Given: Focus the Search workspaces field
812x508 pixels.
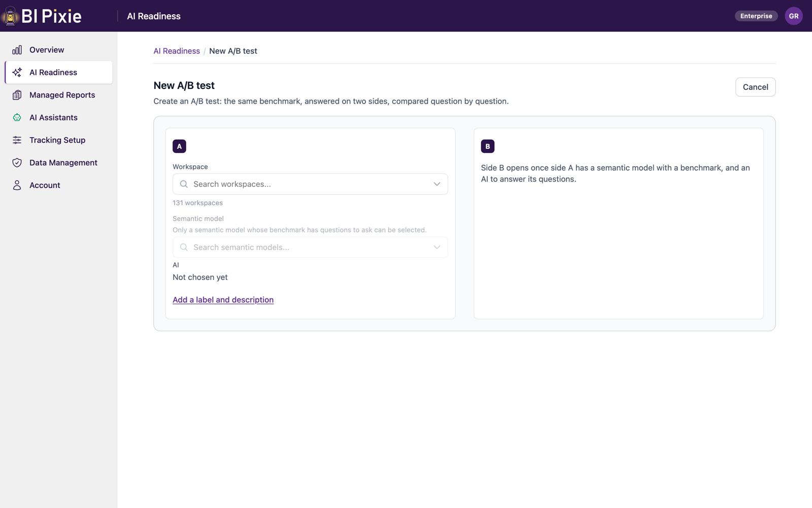Looking at the screenshot, I should tap(310, 184).
